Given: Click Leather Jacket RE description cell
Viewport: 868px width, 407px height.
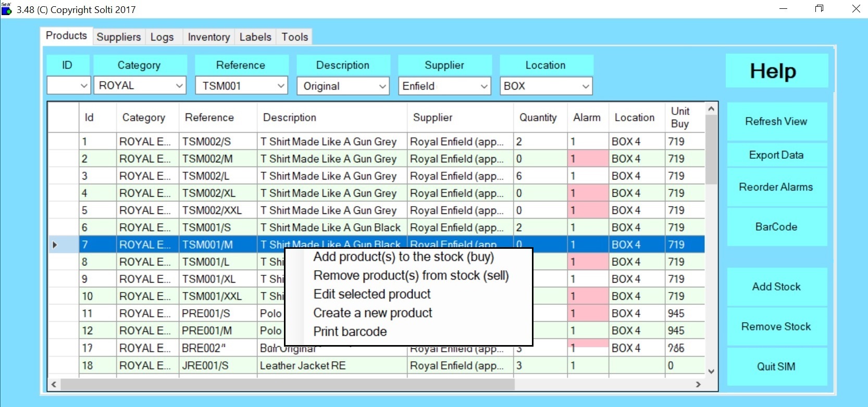Looking at the screenshot, I should pyautogui.click(x=332, y=365).
